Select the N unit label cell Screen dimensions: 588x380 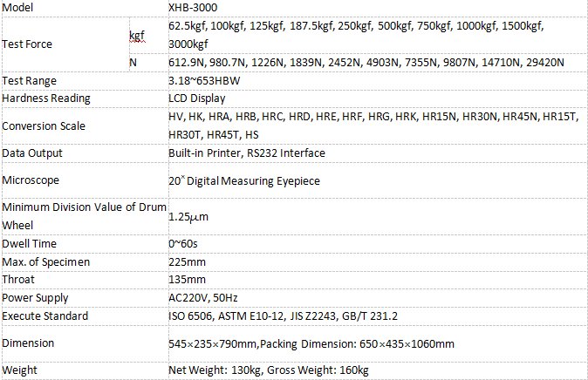click(x=133, y=63)
